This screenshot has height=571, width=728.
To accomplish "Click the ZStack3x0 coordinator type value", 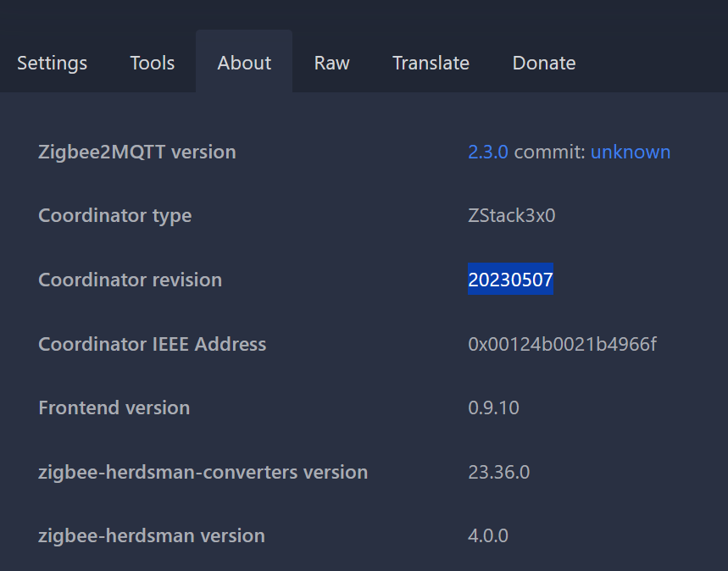I will click(x=512, y=215).
